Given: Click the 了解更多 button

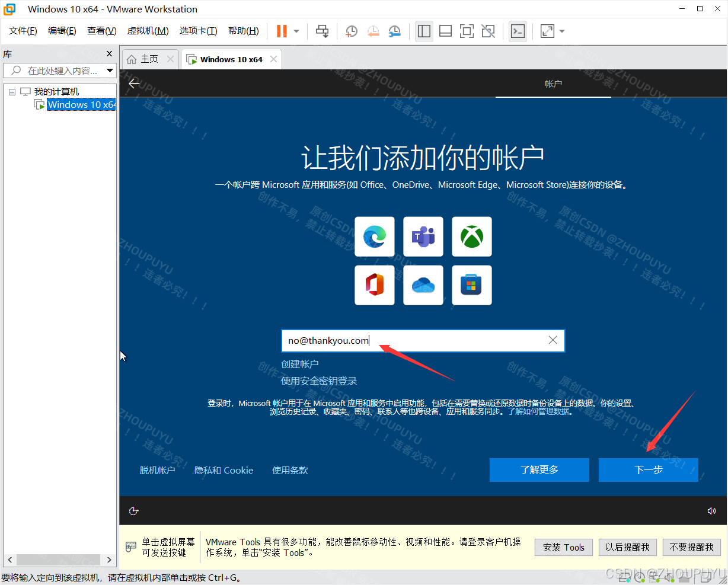Looking at the screenshot, I should (x=539, y=469).
